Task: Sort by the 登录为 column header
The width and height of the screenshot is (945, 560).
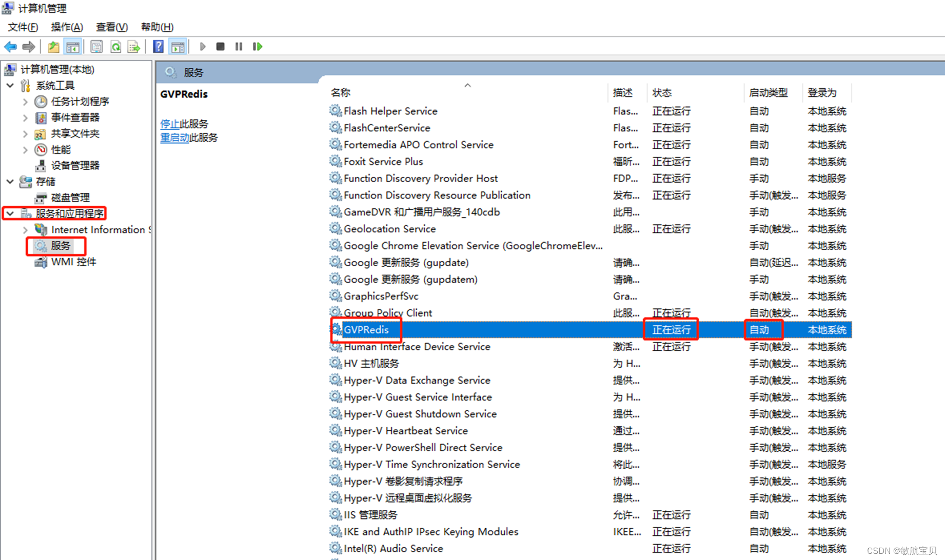Action: tap(826, 92)
